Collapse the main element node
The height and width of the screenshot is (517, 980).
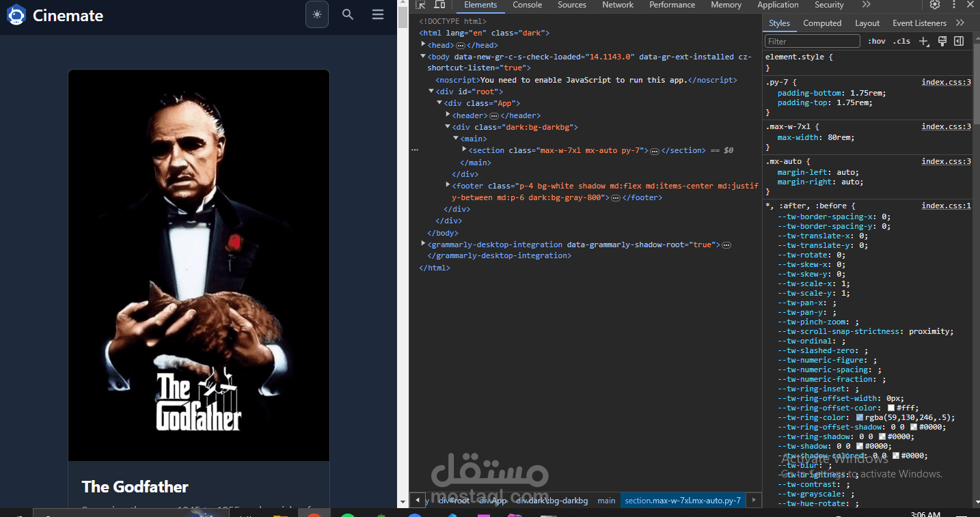(457, 138)
